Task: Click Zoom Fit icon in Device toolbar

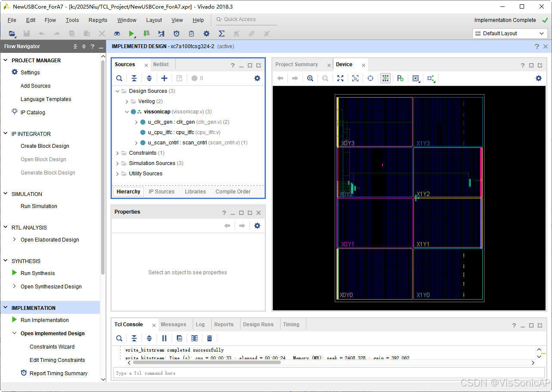Action: point(340,78)
